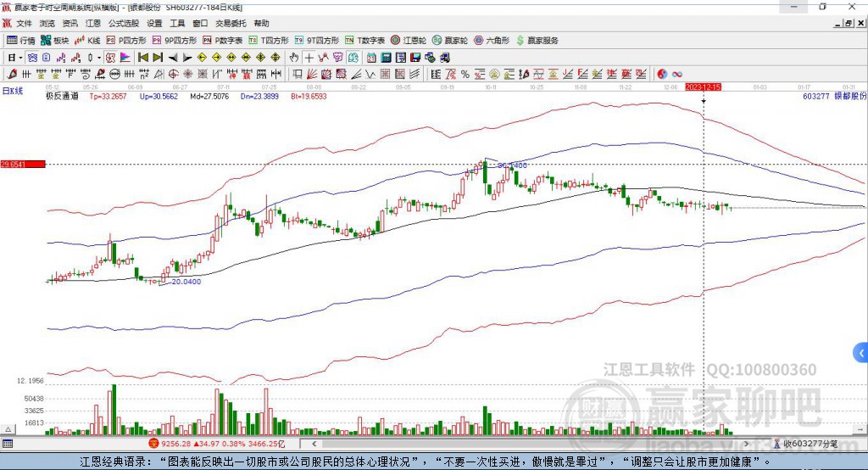Open the 文件 menu
868x470 pixels.
pos(24,23)
